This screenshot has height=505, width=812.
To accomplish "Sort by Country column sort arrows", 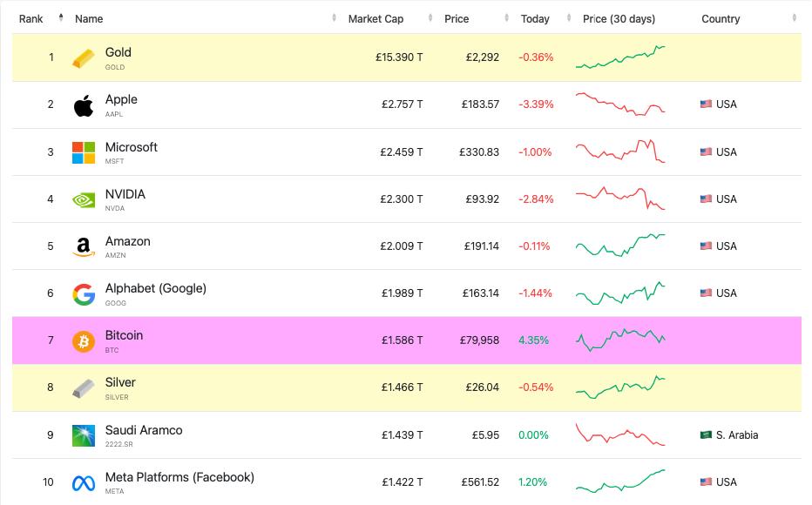I will pyautogui.click(x=795, y=18).
